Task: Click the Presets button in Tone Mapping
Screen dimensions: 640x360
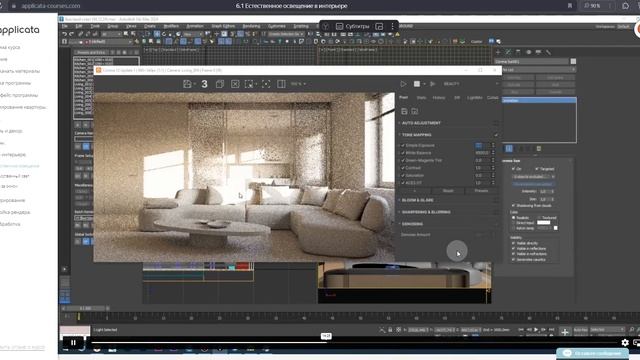Action: (481, 191)
